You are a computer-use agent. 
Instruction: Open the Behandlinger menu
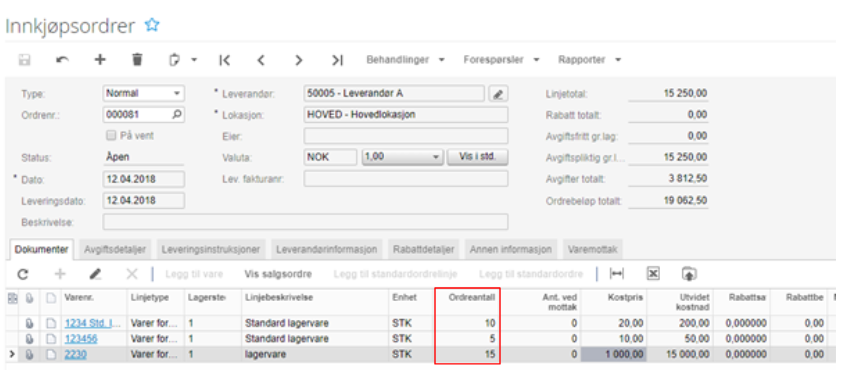point(405,60)
